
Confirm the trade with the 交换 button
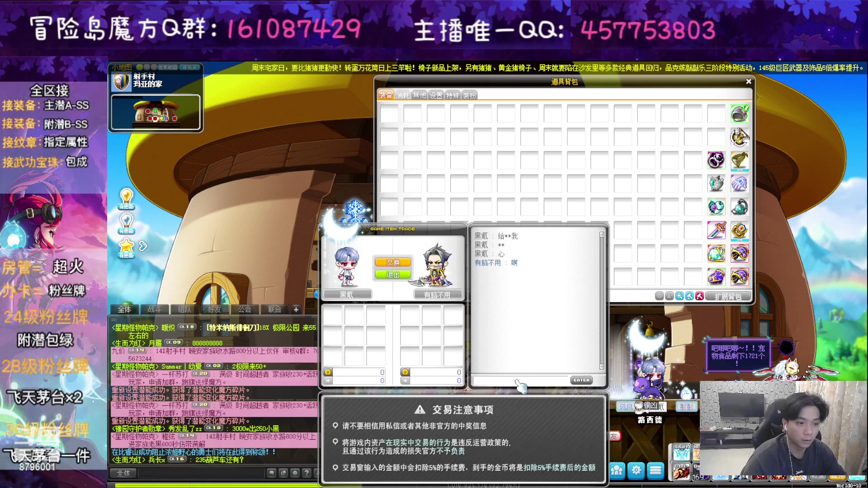click(x=393, y=263)
